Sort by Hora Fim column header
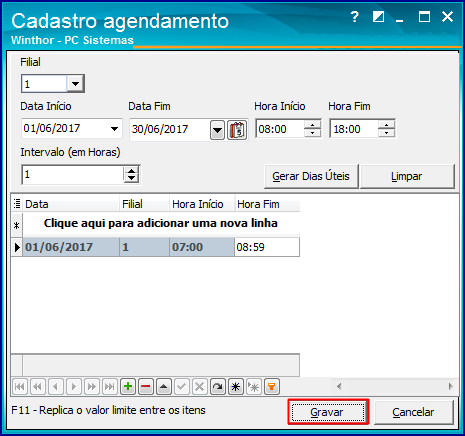 (267, 204)
